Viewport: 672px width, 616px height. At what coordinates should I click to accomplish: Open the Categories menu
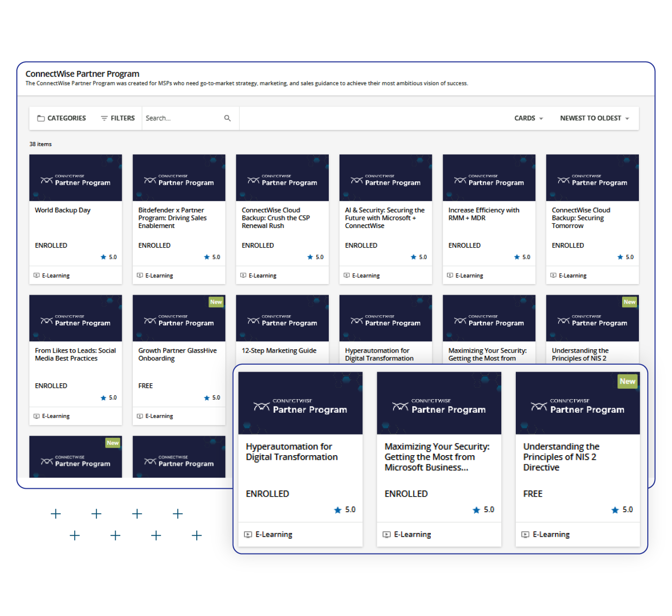66,118
